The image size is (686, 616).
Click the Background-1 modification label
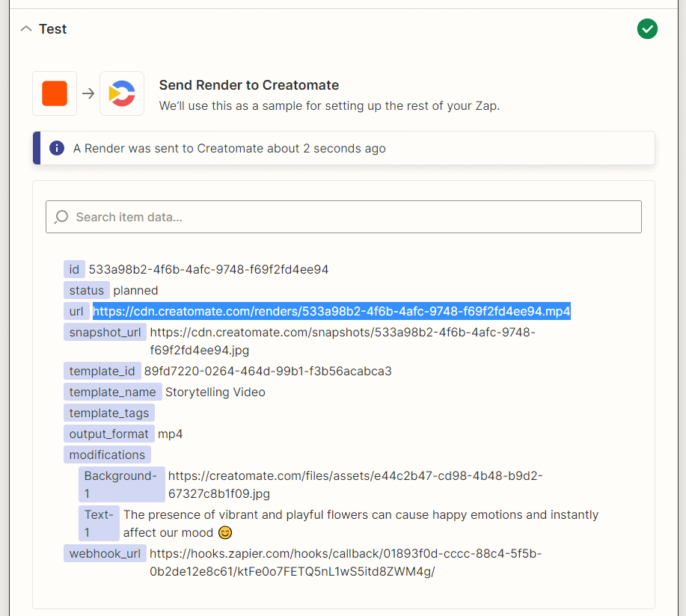click(121, 484)
